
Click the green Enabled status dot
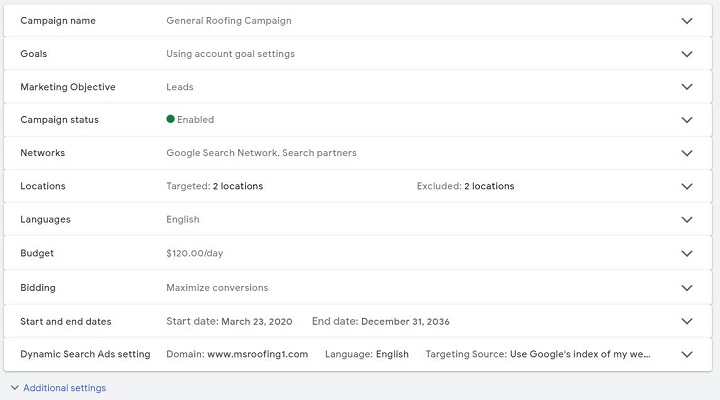coord(171,120)
